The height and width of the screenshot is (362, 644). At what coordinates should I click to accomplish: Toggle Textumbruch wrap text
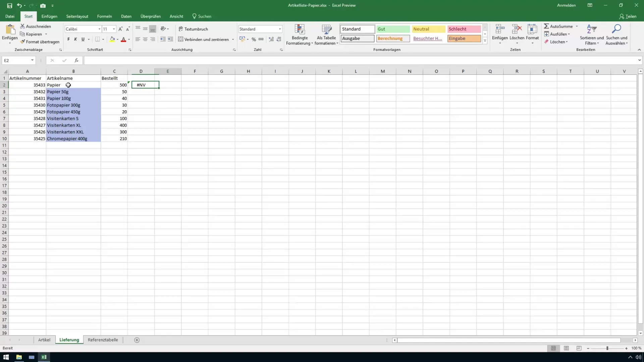tap(193, 29)
